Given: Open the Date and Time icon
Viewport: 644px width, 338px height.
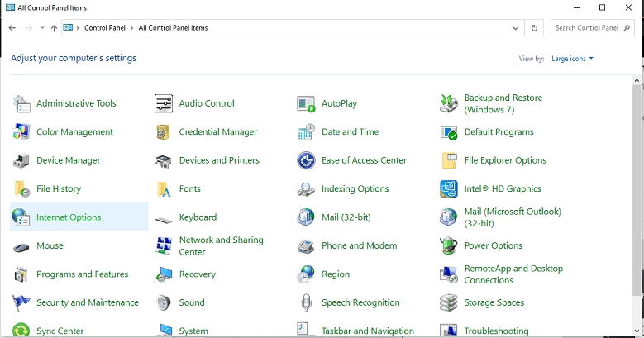Looking at the screenshot, I should point(306,132).
